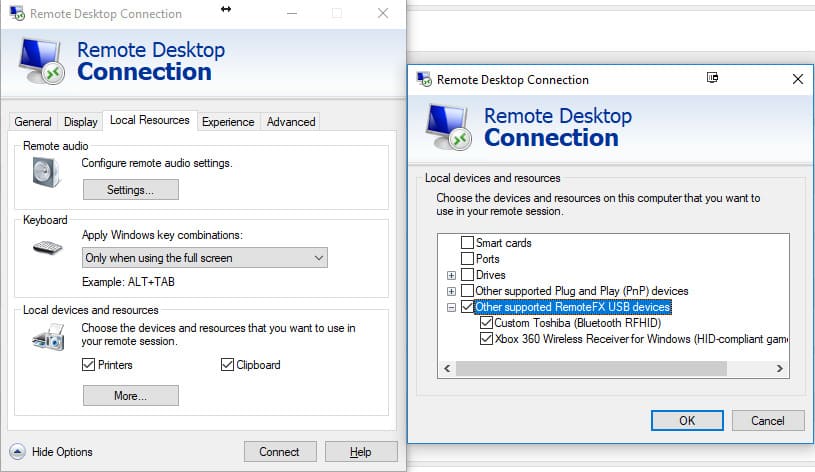Image resolution: width=815 pixels, height=472 pixels.
Task: Click the monitor logo in main window banner
Action: click(42, 61)
